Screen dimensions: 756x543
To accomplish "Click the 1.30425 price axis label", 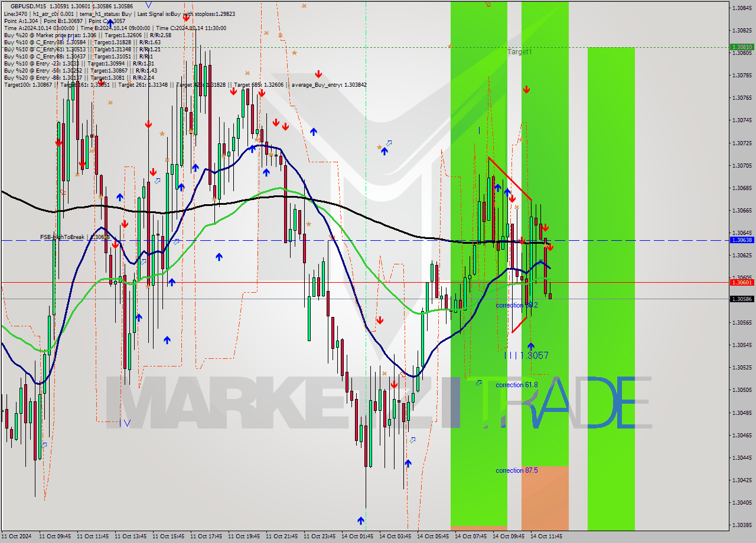I will [x=742, y=480].
